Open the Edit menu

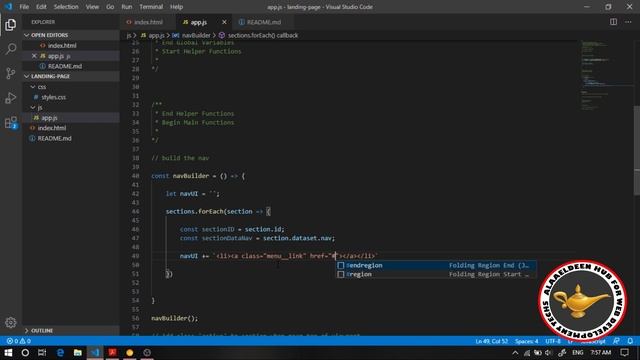coord(41,7)
